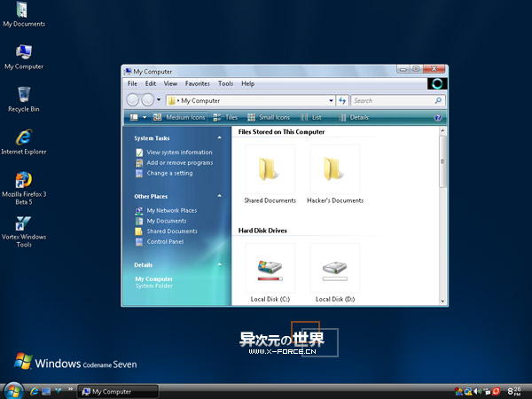Click View system information link
Viewport: 532px width, 399px height.
click(179, 153)
